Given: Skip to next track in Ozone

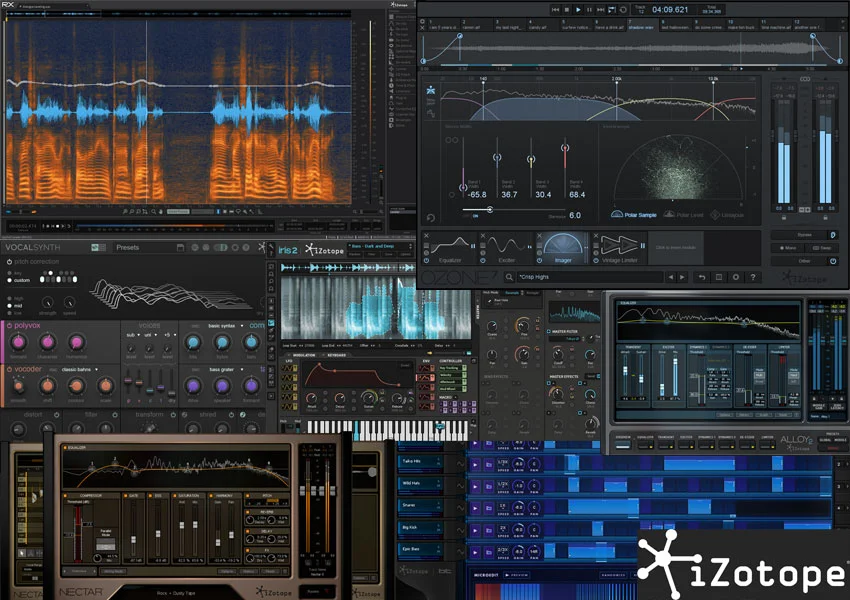Looking at the screenshot, I should (601, 10).
